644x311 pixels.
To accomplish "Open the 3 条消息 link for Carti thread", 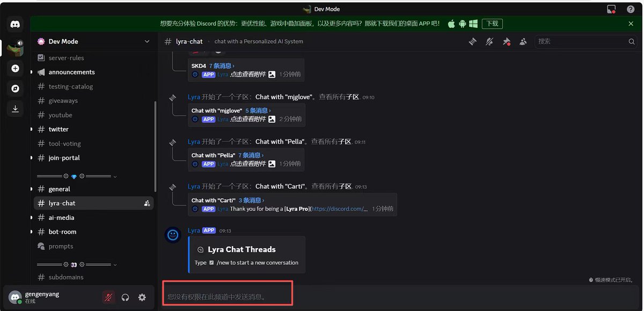I will (x=251, y=200).
